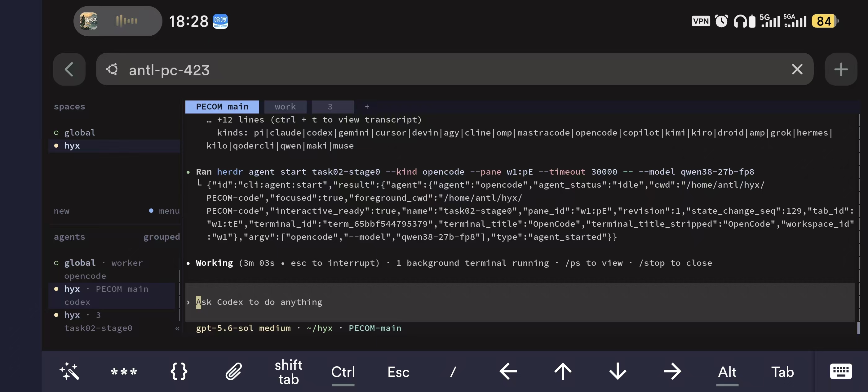Switch to the PECOM main tab
Screen dimensions: 868x392
click(222, 106)
